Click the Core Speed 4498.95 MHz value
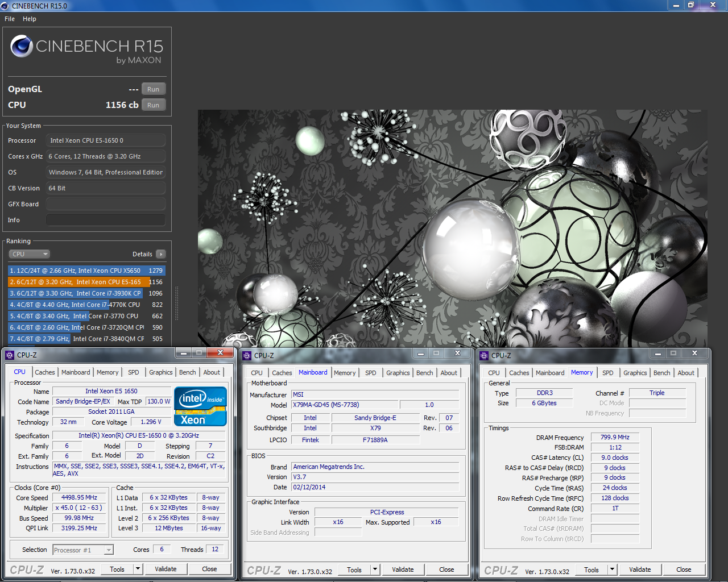 point(80,497)
